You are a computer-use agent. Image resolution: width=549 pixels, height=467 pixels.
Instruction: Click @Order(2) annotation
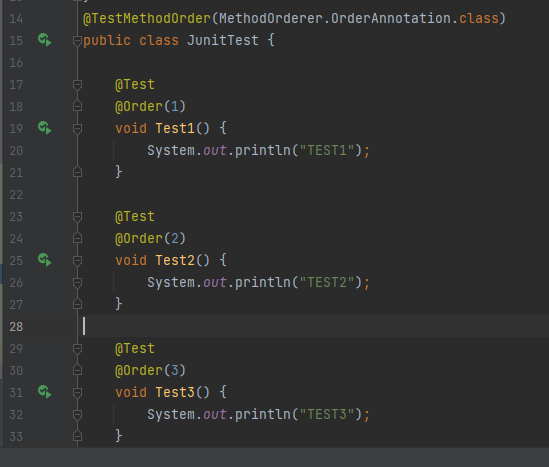pyautogui.click(x=151, y=238)
